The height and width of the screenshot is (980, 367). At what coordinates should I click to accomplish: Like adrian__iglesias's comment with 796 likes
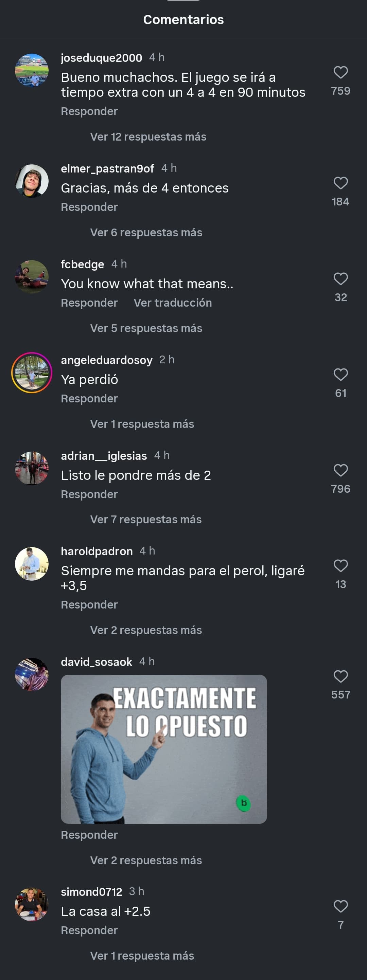pos(340,470)
